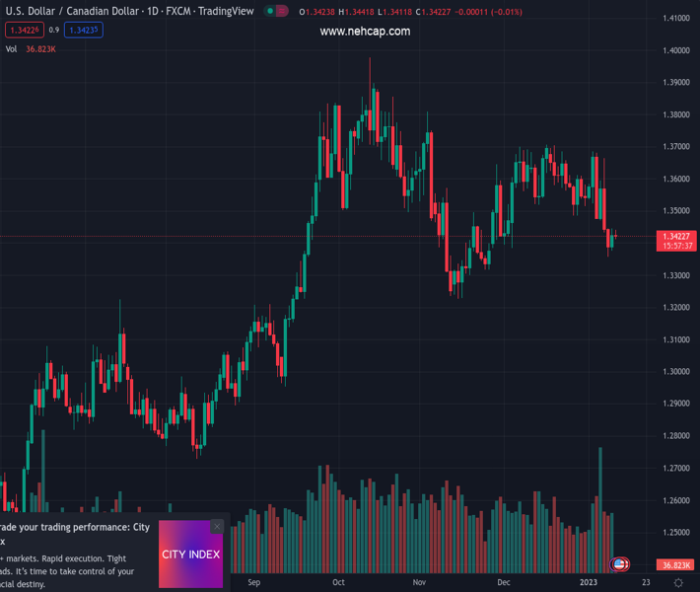Click the 1.40000 price axis label
Image resolution: width=700 pixels, height=592 pixels.
point(676,50)
